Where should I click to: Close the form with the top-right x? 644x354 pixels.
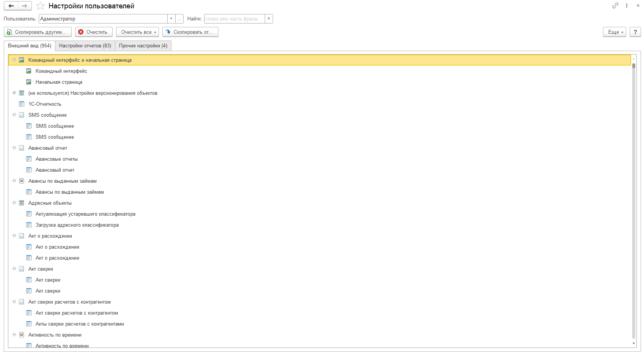tap(638, 6)
